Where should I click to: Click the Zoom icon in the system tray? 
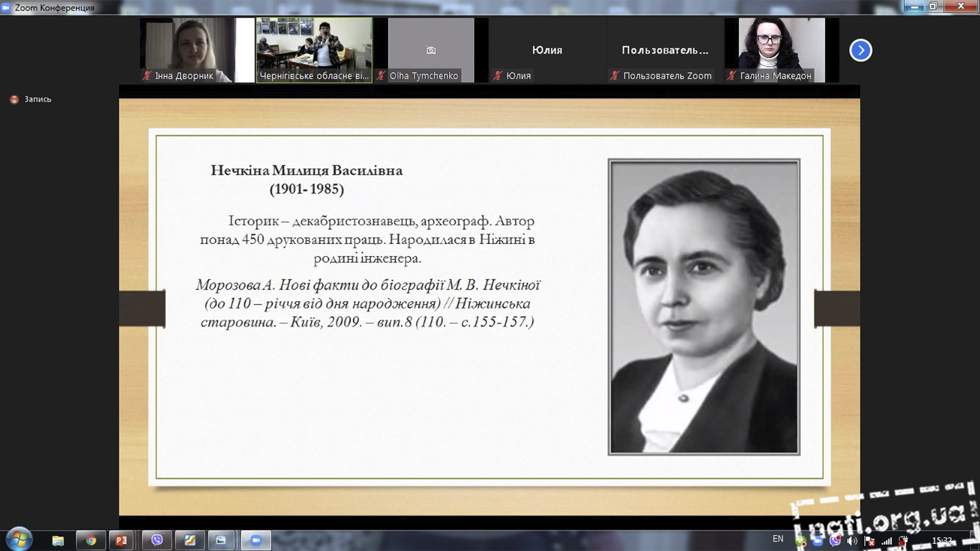817,541
